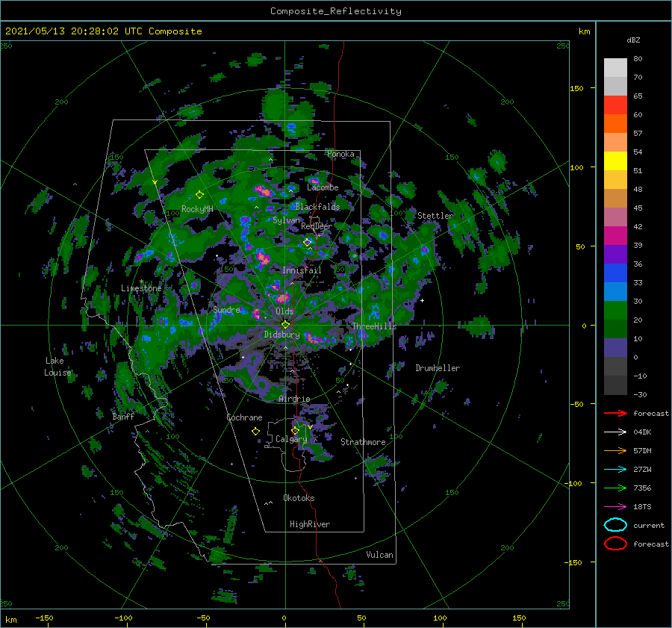
Task: Click the Ponoka label
Action: 340,154
